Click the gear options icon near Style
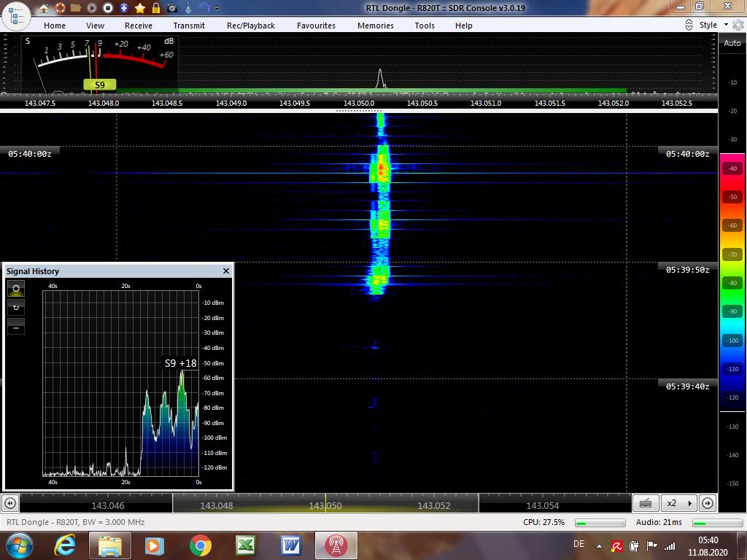Viewport: 747px width, 560px height. coord(738,25)
